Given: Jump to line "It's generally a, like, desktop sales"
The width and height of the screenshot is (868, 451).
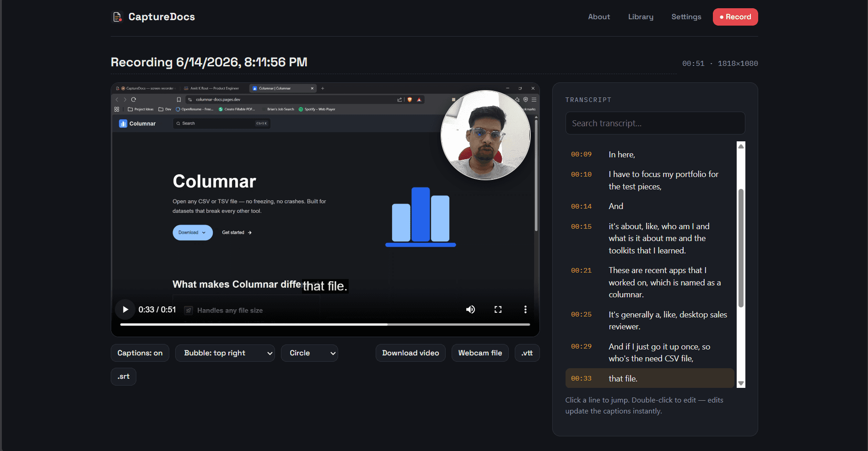Looking at the screenshot, I should pos(650,321).
